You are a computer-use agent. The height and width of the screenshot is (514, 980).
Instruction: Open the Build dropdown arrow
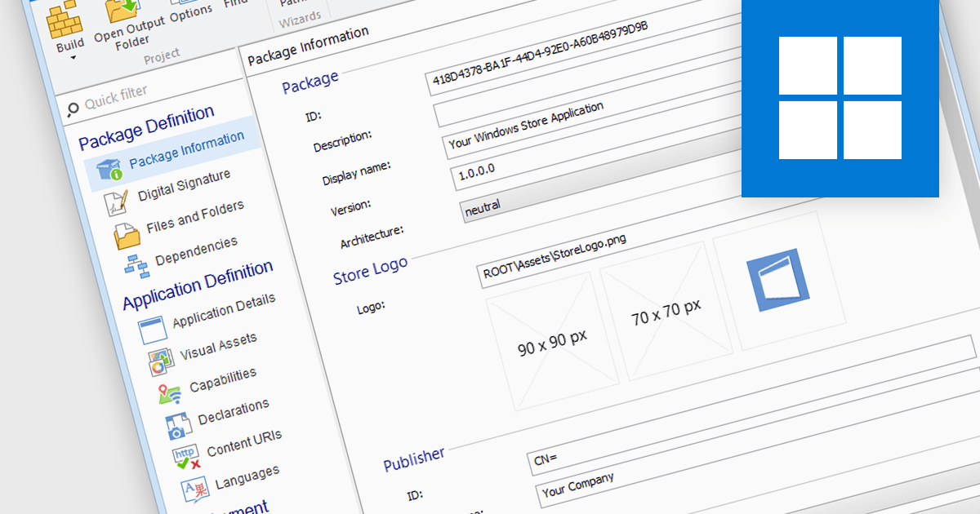point(74,58)
